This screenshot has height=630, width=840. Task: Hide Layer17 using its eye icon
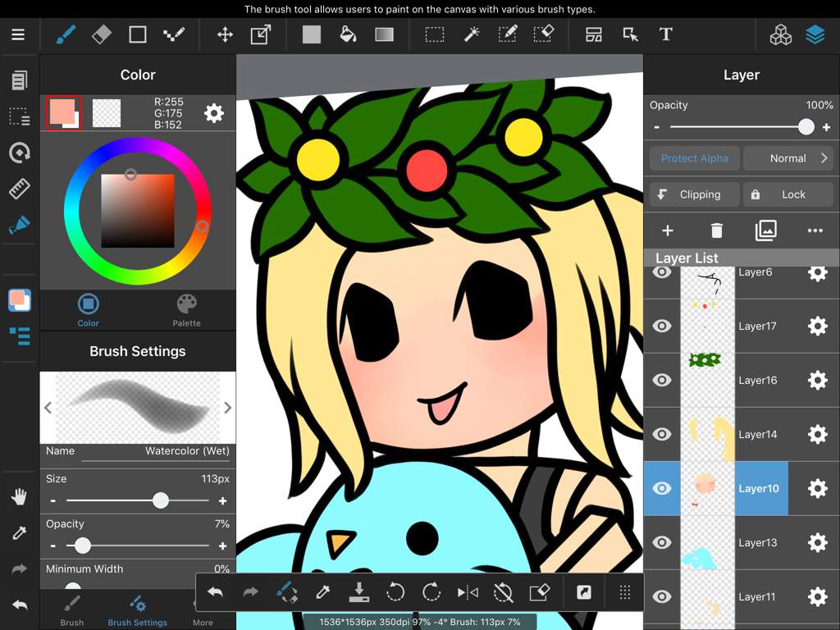662,326
